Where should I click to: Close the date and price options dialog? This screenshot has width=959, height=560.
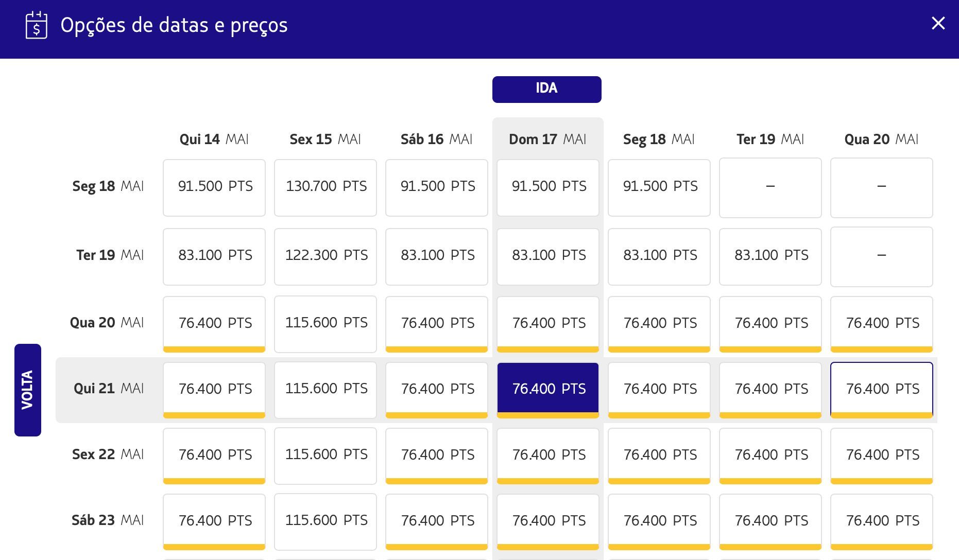pos(938,23)
